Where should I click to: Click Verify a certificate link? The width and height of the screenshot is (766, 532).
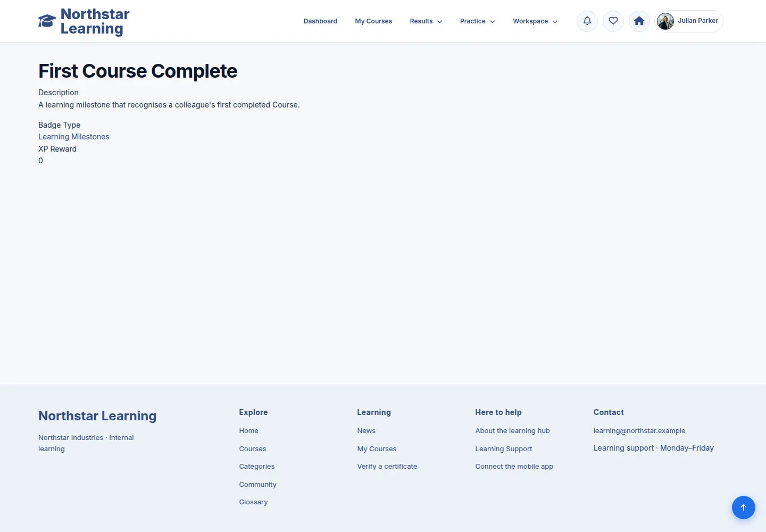(387, 467)
